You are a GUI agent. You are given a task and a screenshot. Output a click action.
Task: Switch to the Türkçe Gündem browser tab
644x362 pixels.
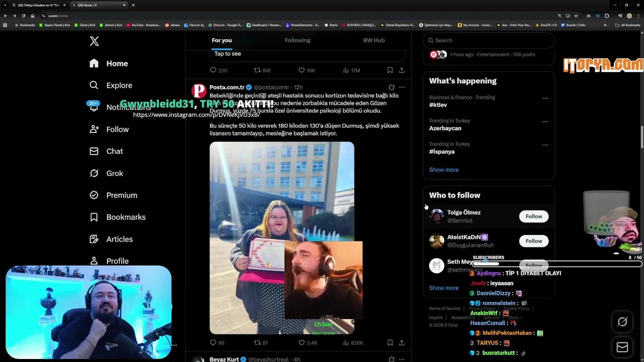39,5
